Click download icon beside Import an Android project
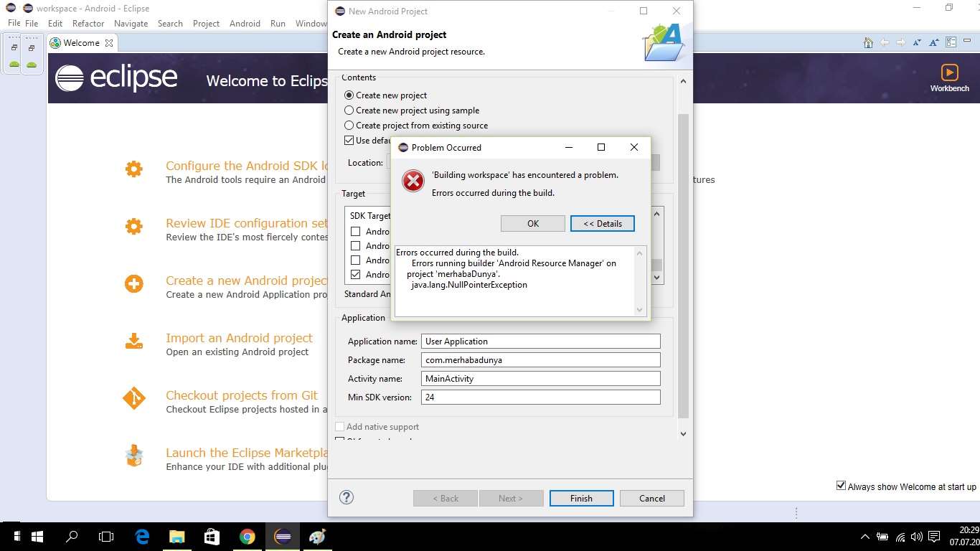 coord(133,341)
